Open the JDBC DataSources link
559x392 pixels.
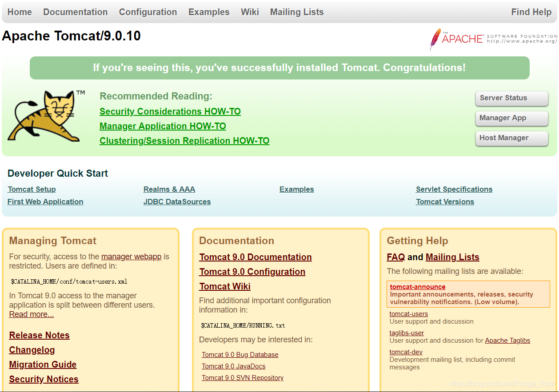[177, 202]
